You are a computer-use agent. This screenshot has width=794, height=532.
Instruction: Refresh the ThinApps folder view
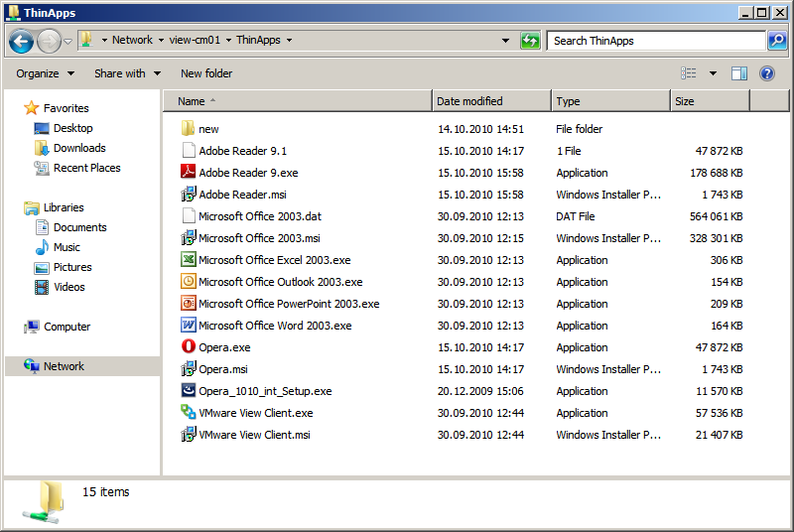[530, 41]
